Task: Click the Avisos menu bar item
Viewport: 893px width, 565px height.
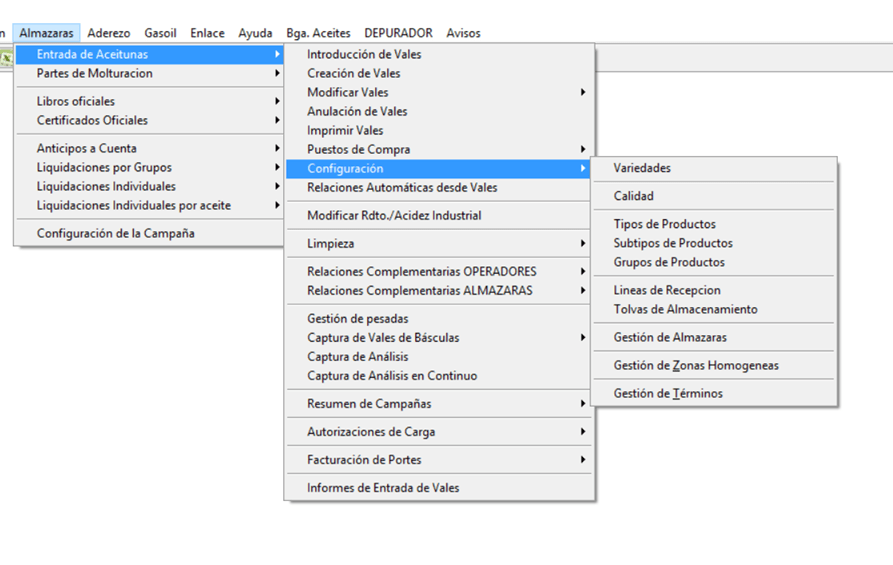Action: (463, 33)
